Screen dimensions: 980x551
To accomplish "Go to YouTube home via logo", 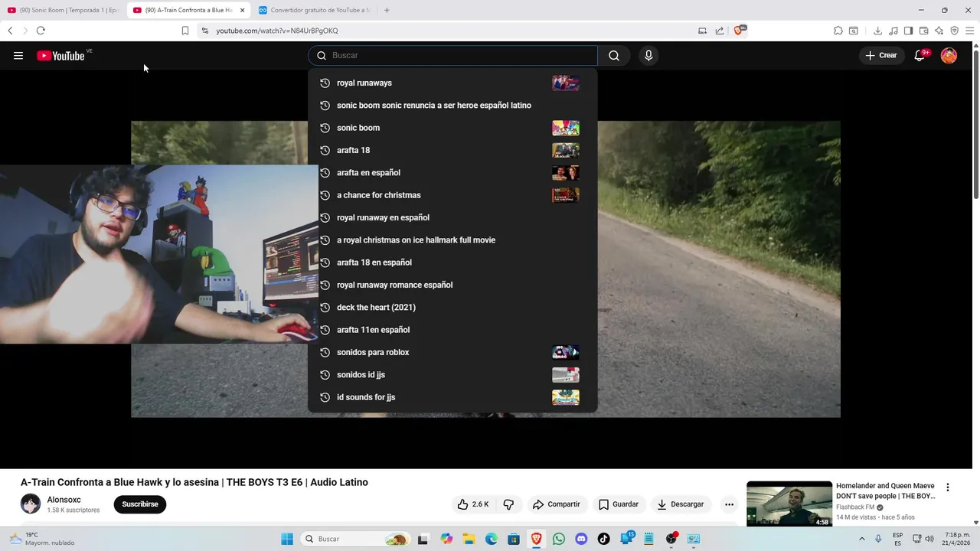I will pos(60,55).
